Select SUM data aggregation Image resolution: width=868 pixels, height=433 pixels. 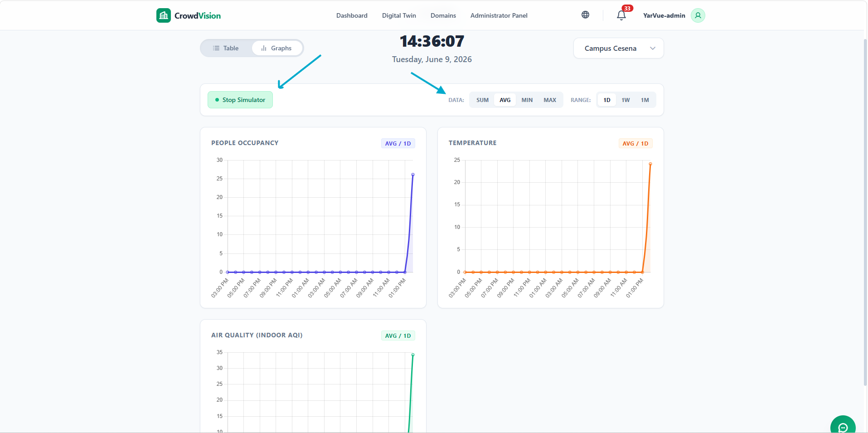click(482, 100)
